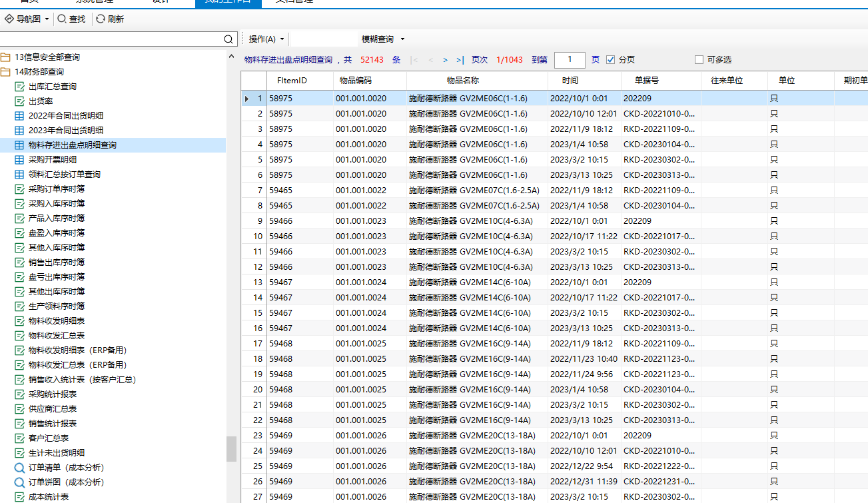Open the 操作(A) dropdown menu
Screen dimensions: 868x503
pyautogui.click(x=266, y=39)
